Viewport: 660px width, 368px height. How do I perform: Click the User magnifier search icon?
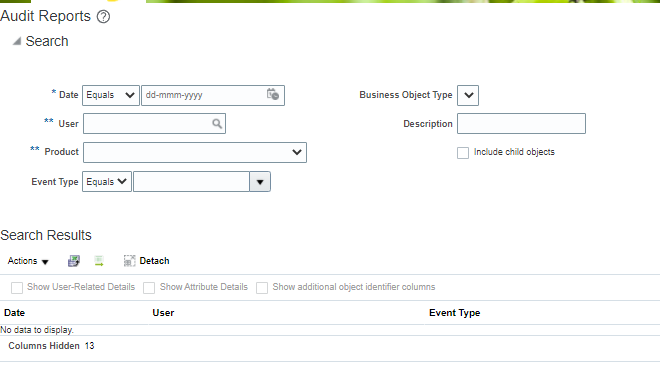(217, 123)
